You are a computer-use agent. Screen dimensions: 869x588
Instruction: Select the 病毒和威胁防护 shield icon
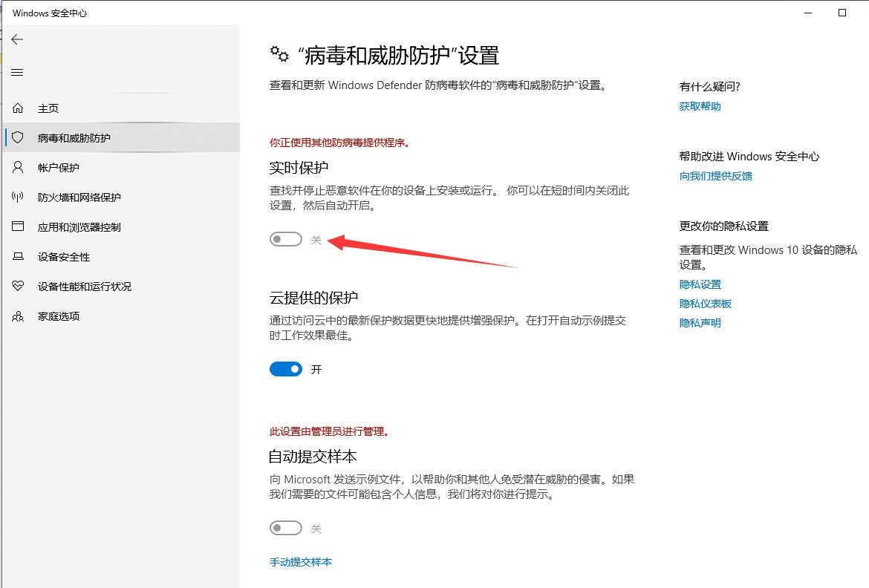(18, 137)
